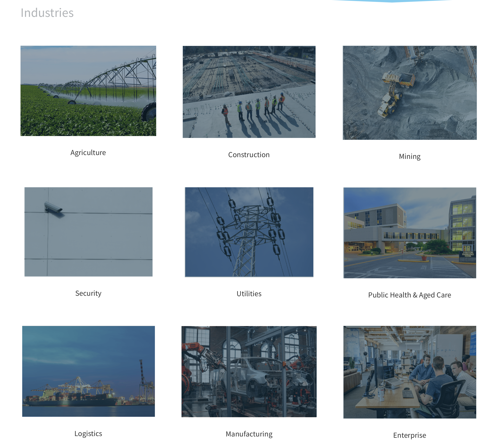Click the Construction site workers image
Screen dimensions: 491x448
click(x=249, y=92)
